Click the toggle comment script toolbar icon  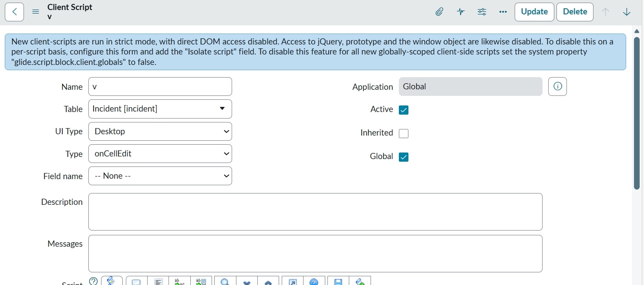click(137, 281)
